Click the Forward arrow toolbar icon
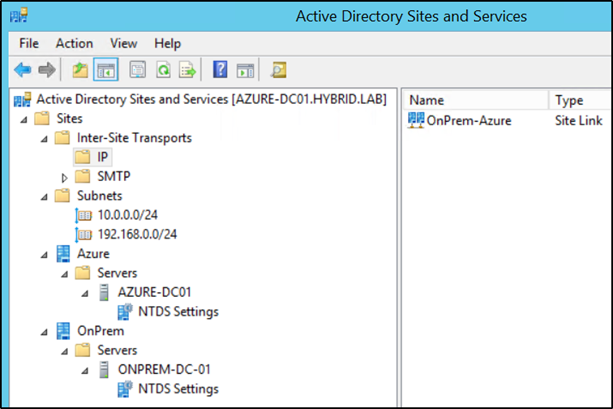This screenshot has width=613, height=409. click(x=47, y=70)
